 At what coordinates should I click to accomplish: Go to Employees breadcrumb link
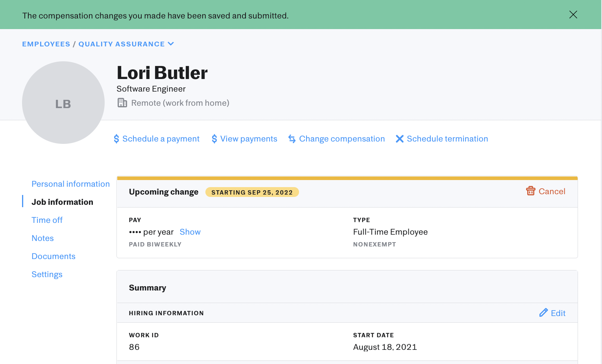point(46,44)
